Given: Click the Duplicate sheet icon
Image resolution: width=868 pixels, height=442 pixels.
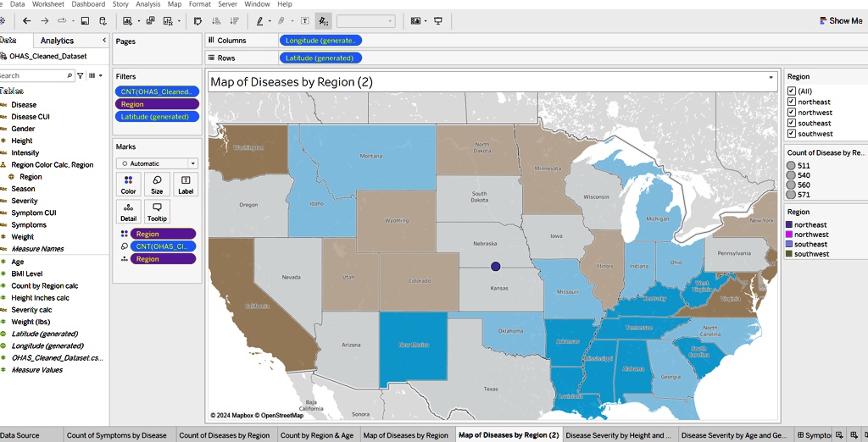Looking at the screenshot, I should coord(150,21).
